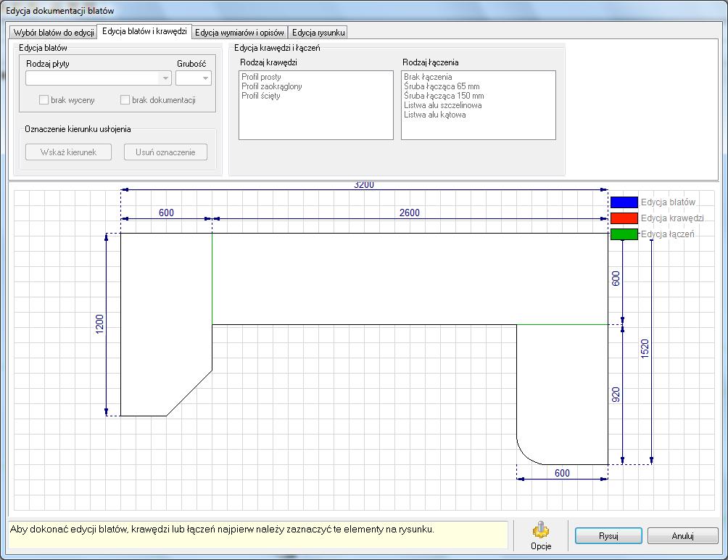Open the Edycja wymiarów i opisów tab
This screenshot has width=728, height=560.
(x=239, y=33)
